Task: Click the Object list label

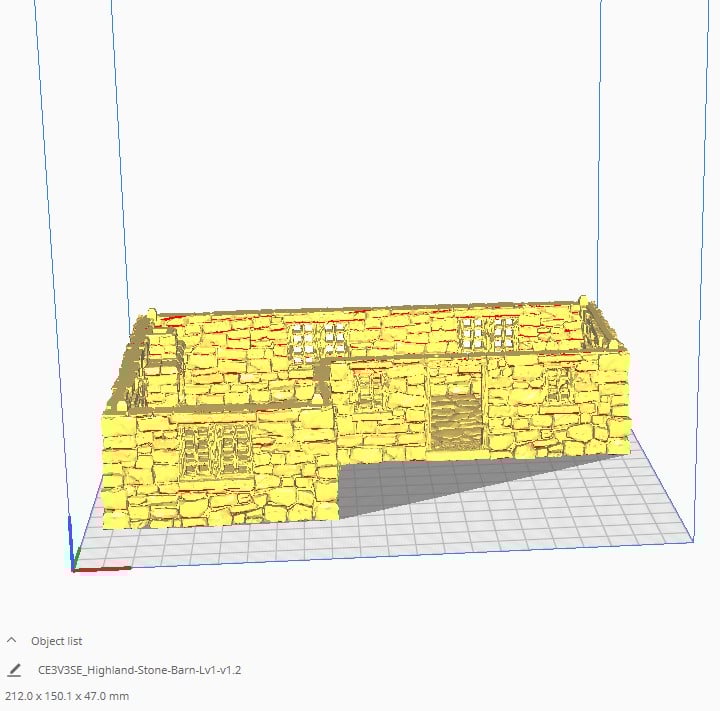Action: click(x=56, y=641)
